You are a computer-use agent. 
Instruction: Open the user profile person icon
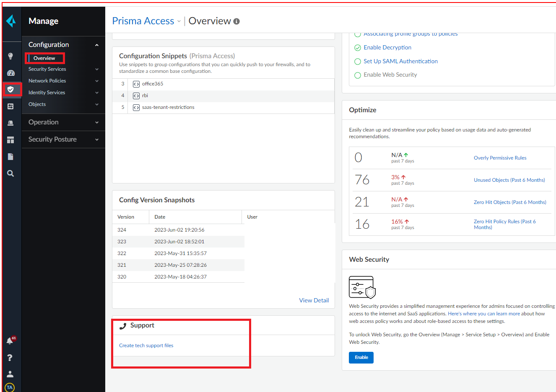[10, 374]
